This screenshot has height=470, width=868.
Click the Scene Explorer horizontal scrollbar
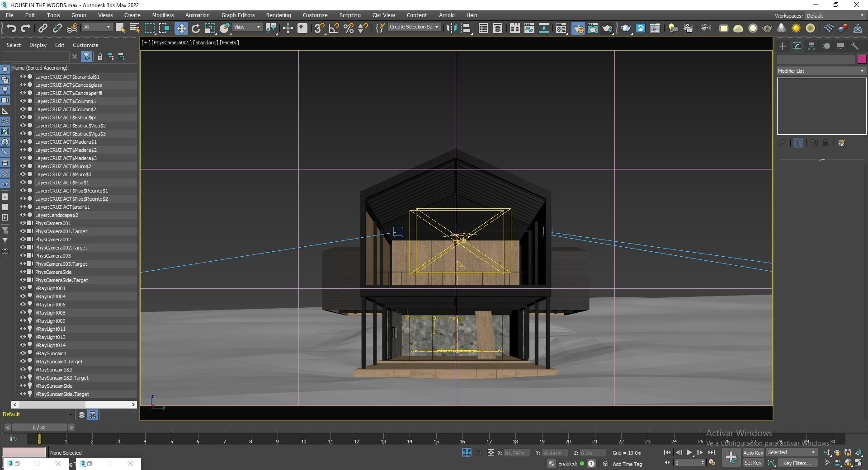[75, 404]
